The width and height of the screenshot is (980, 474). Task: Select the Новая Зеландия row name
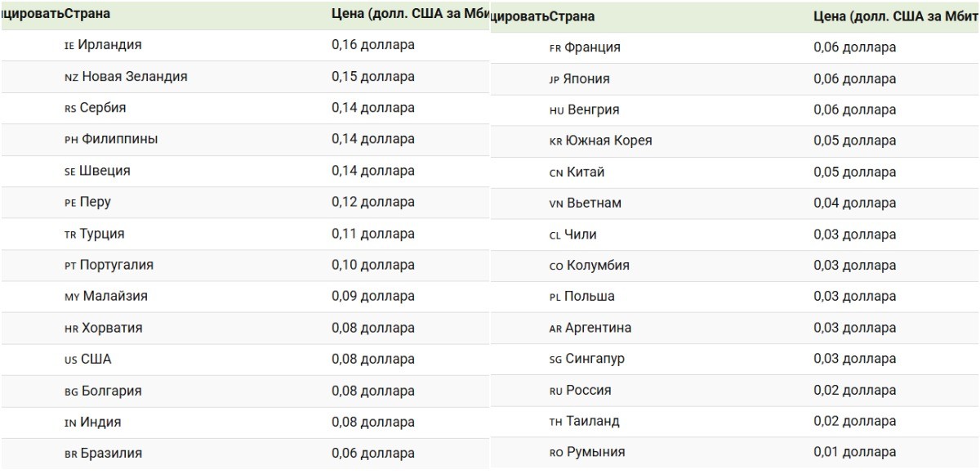[x=135, y=77]
